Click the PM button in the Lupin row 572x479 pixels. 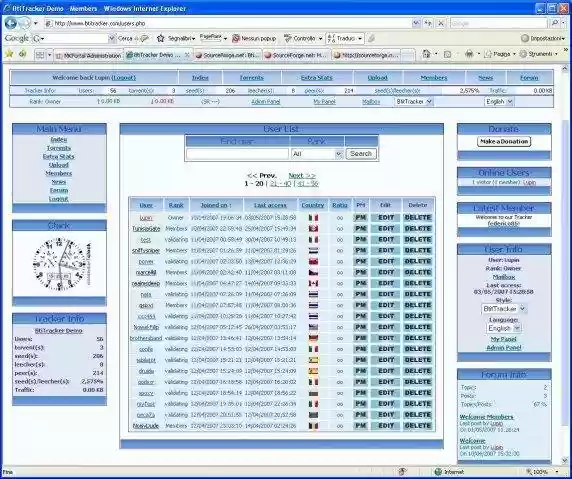coord(361,217)
